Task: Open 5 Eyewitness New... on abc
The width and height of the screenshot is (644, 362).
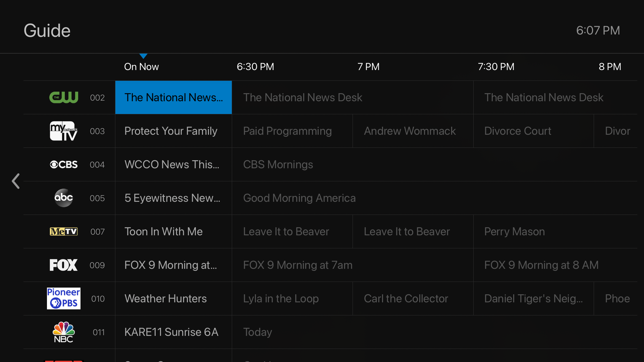Action: coord(173,198)
